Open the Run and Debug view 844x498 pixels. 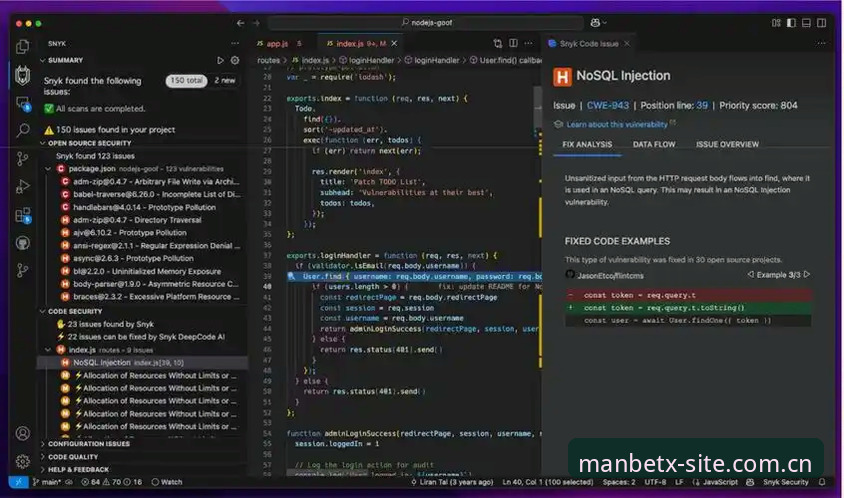tap(23, 186)
